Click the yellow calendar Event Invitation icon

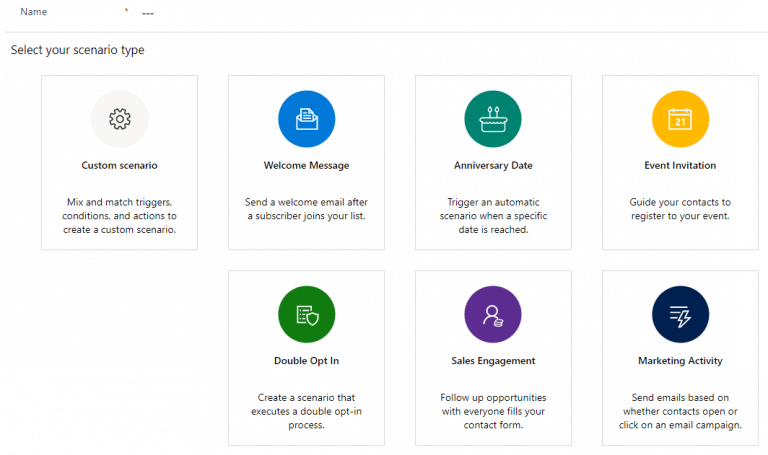(680, 120)
